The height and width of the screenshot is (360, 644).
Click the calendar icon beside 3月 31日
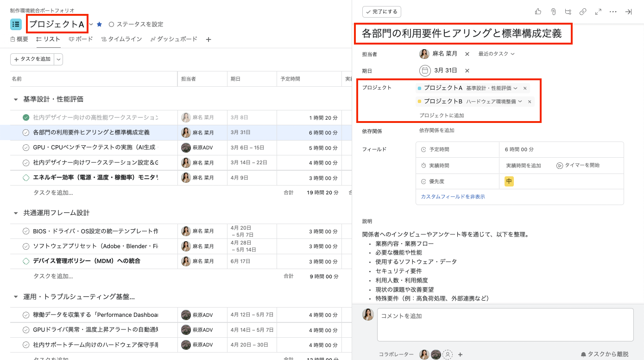click(x=425, y=71)
